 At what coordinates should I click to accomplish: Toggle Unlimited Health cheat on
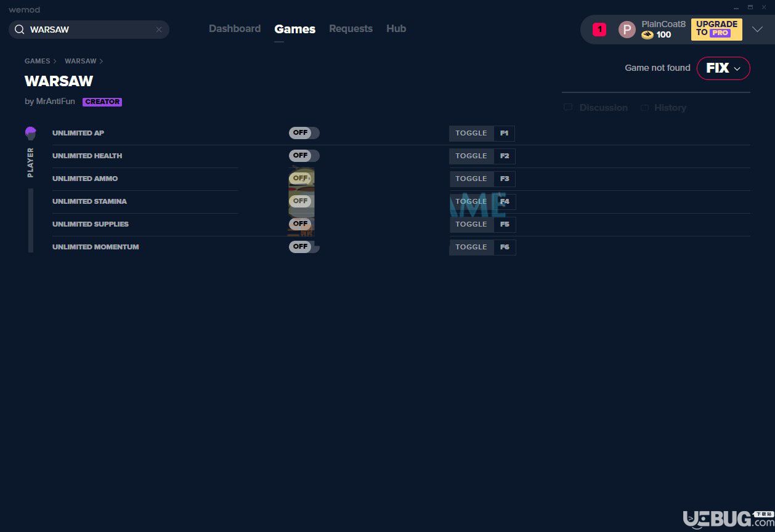click(x=304, y=156)
